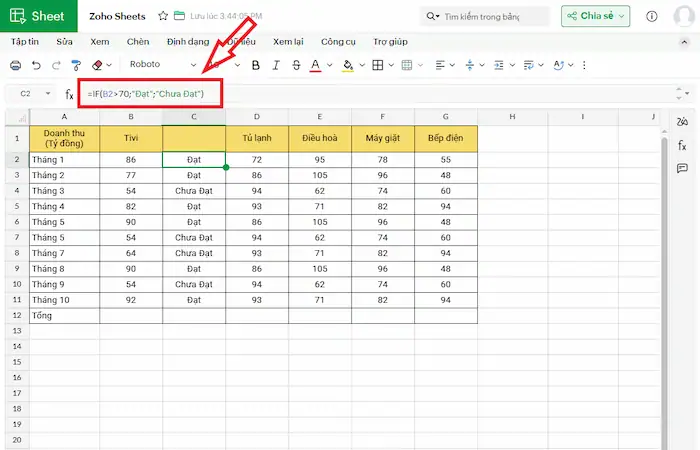Expand the borders dropdown arrow

(x=391, y=65)
